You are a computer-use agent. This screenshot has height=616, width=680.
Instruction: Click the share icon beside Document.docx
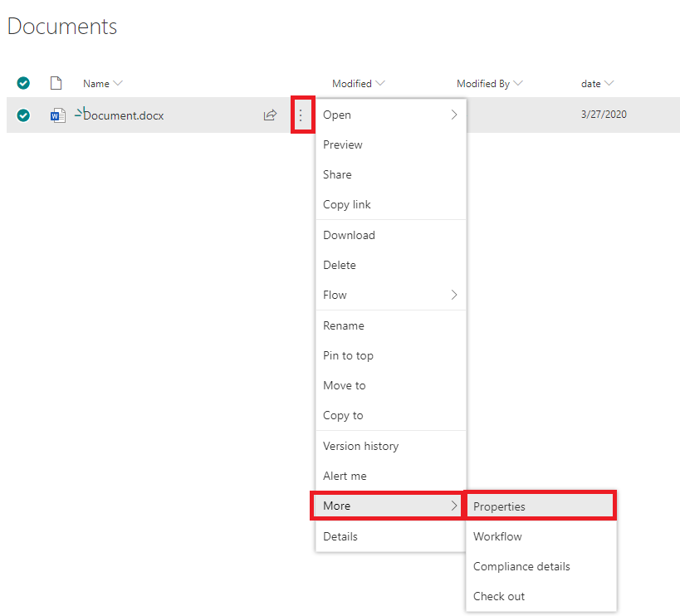point(270,115)
